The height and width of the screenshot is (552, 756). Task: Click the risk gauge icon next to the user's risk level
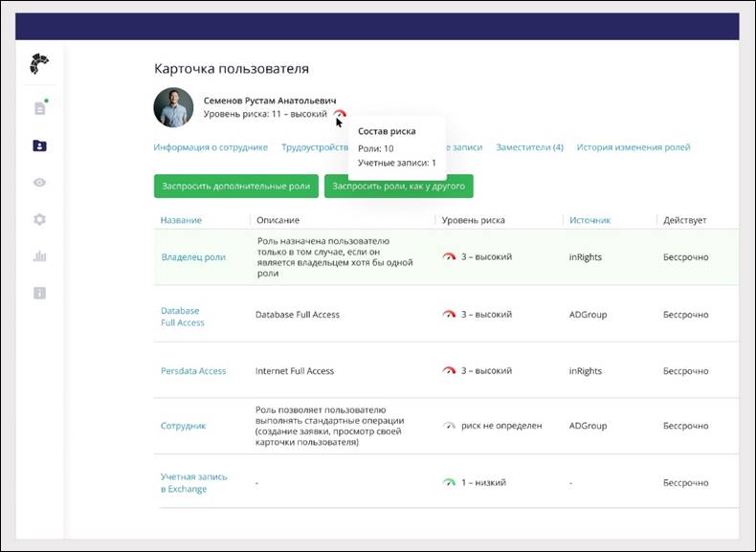point(340,114)
